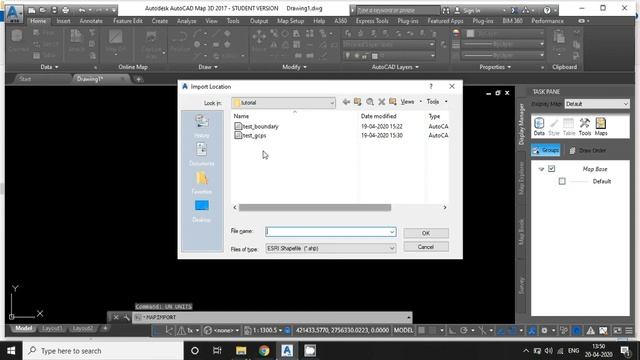Toggle MODEL space button in status bar
The image size is (640, 360).
pos(403,330)
